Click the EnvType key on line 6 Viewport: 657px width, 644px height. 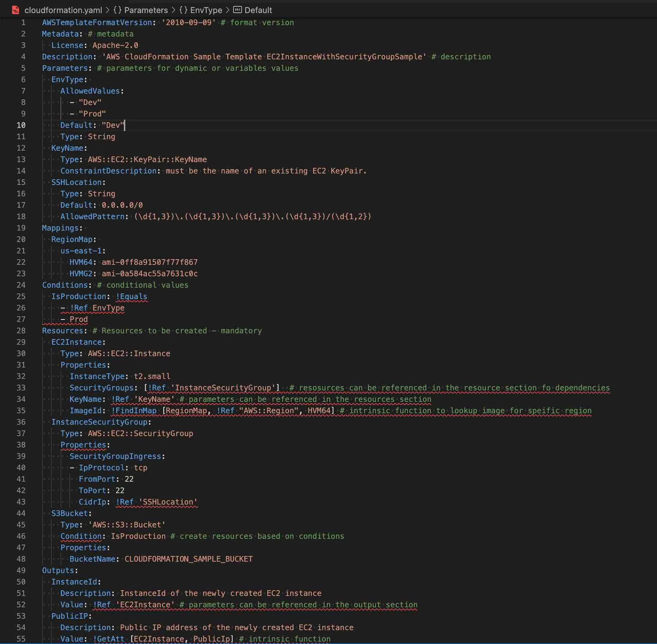(67, 80)
